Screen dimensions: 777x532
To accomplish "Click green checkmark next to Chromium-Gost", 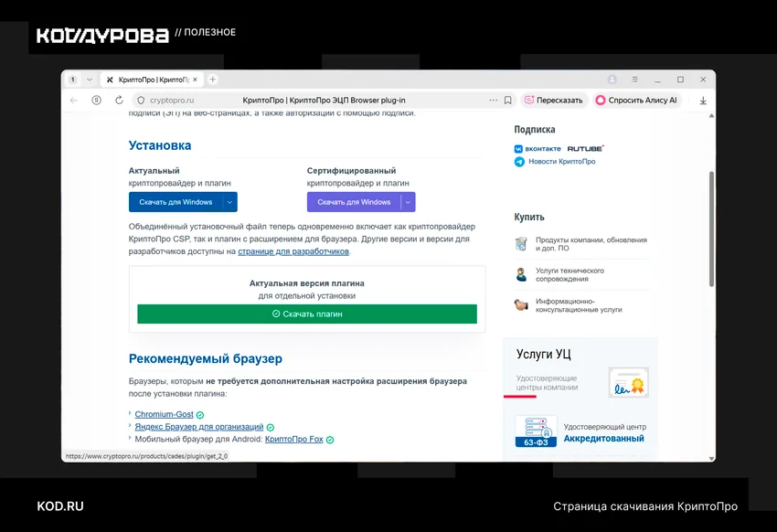I will (199, 415).
